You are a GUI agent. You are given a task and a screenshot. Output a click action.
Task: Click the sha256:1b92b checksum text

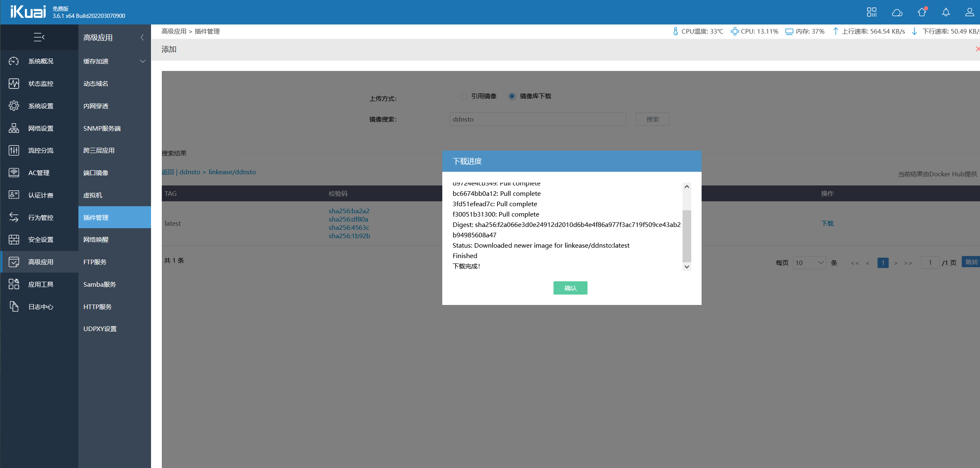tap(349, 236)
